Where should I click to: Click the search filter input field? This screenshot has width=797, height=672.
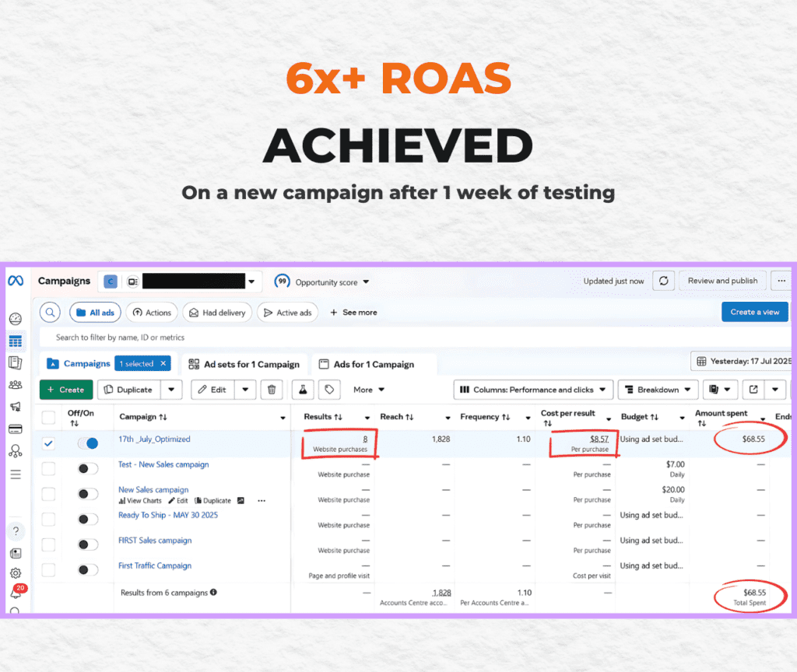311,338
